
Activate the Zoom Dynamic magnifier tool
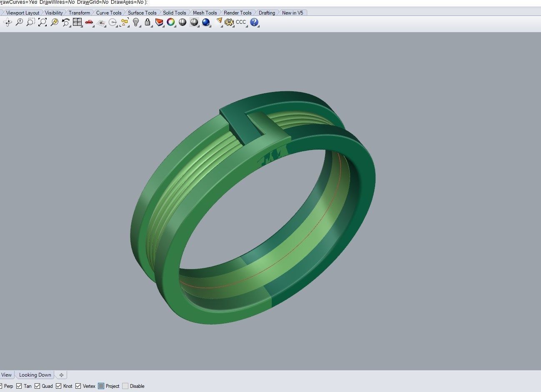[x=19, y=22]
